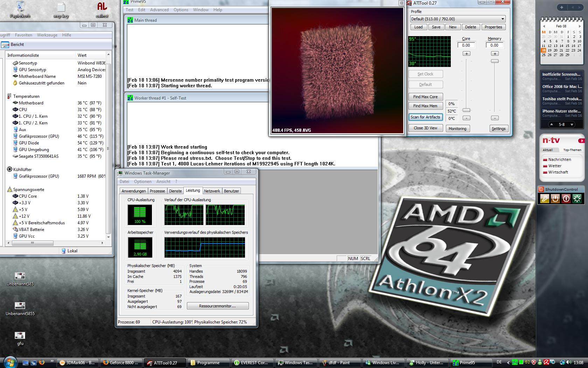Image resolution: width=588 pixels, height=368 pixels.
Task: Click Save profile button in ATITool
Action: pyautogui.click(x=436, y=27)
